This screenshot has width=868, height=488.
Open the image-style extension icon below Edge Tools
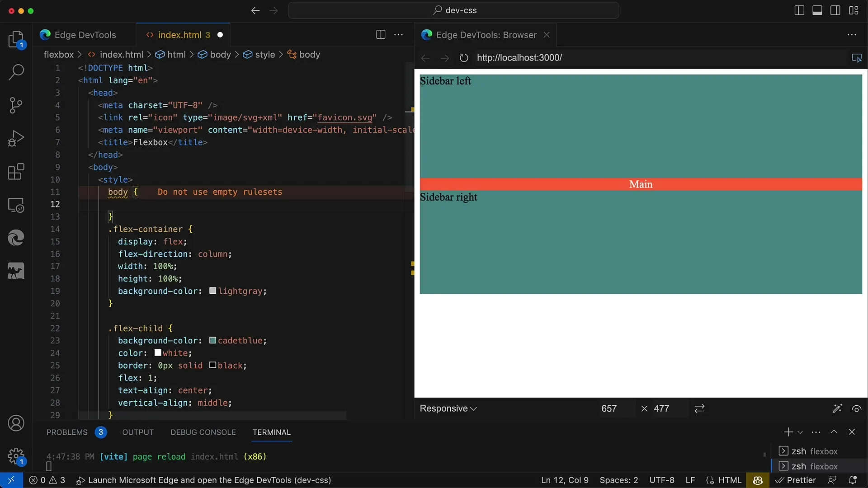tap(16, 271)
